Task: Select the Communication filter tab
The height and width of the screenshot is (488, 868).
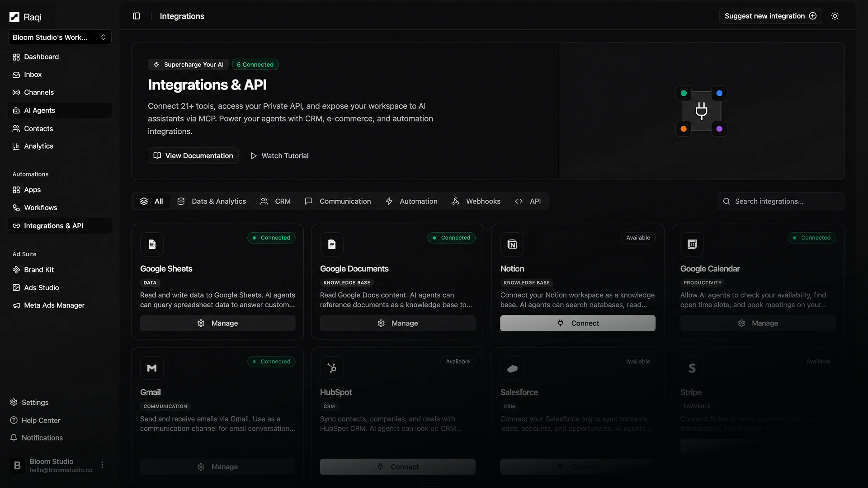Action: [x=338, y=202]
